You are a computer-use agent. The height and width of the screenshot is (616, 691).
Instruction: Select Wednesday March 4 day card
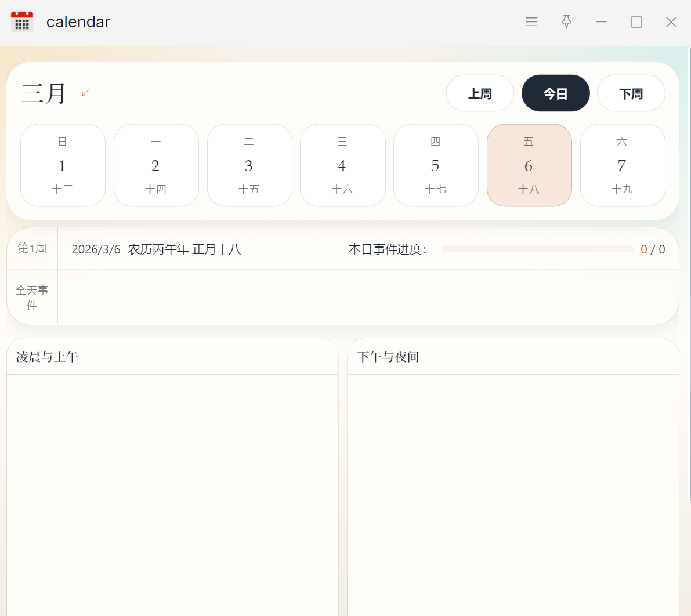342,165
